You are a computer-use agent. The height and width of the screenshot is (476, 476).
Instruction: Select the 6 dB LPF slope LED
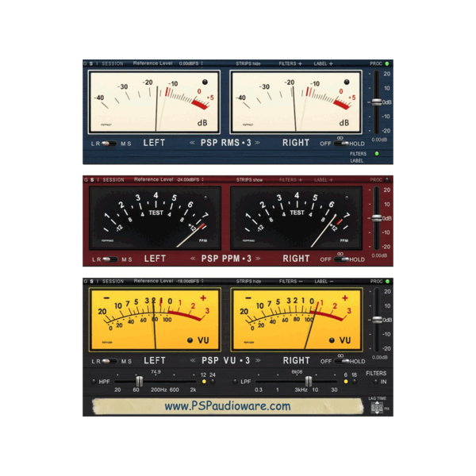point(346,382)
